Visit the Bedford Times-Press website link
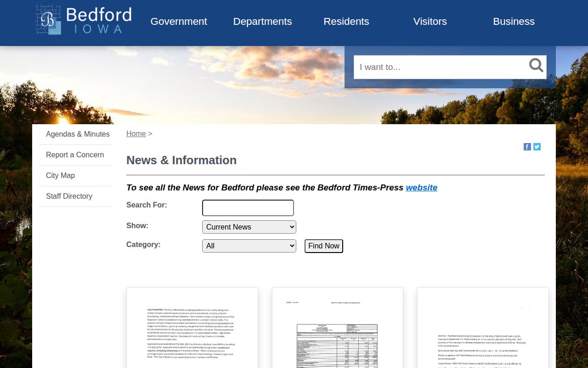588x368 pixels. pyautogui.click(x=422, y=188)
